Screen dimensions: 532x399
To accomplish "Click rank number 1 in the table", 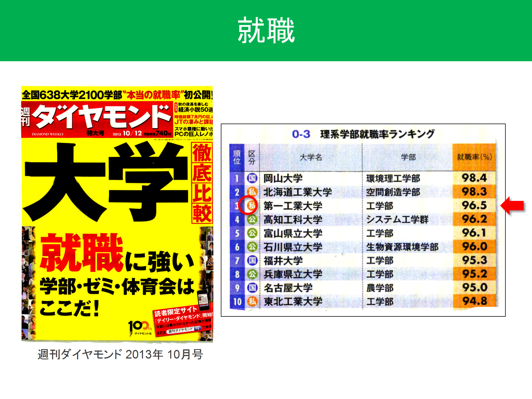I will [237, 178].
